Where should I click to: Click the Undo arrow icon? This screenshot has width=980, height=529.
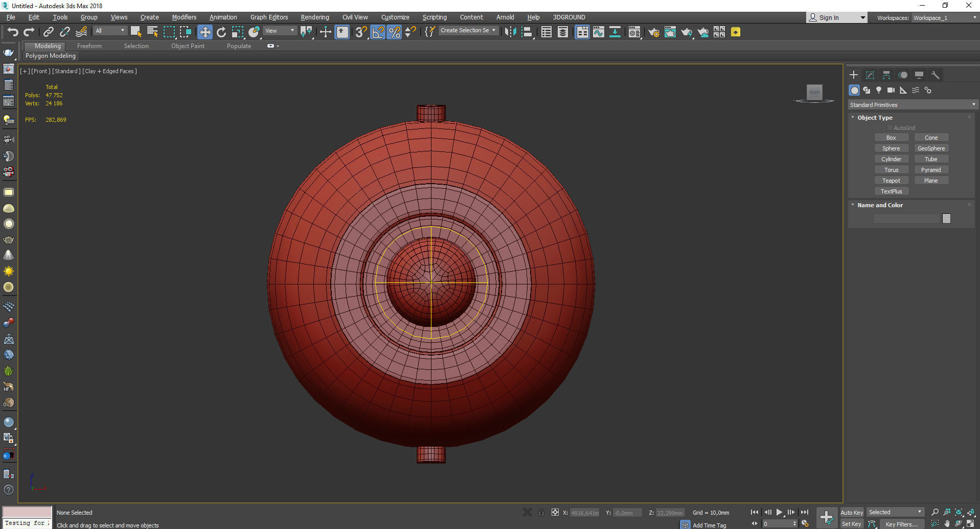pos(12,32)
